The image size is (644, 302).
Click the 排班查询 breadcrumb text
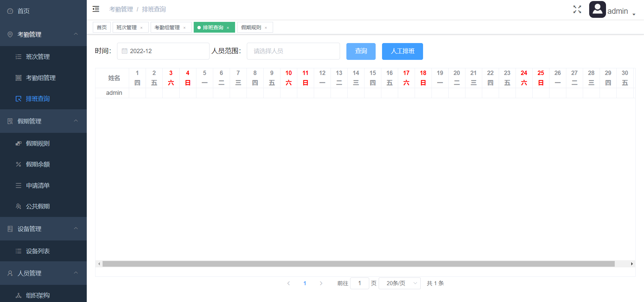point(154,9)
